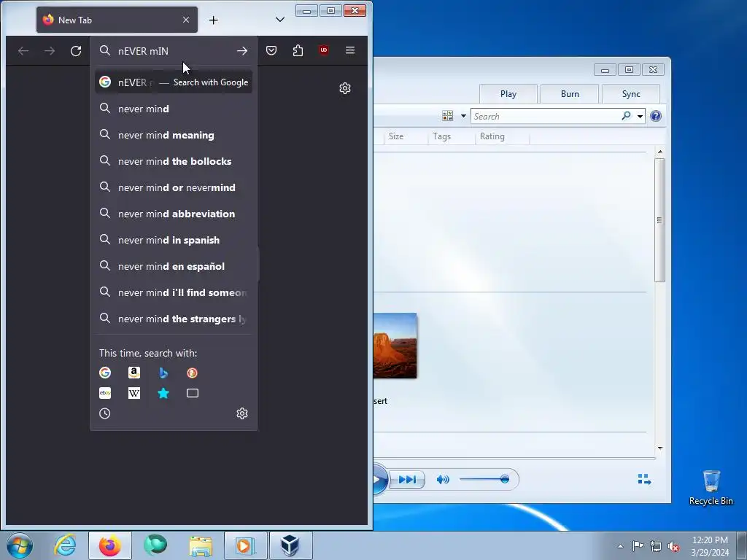Viewport: 747px width, 560px height.
Task: Click Media Player search magnifier icon
Action: (x=627, y=116)
